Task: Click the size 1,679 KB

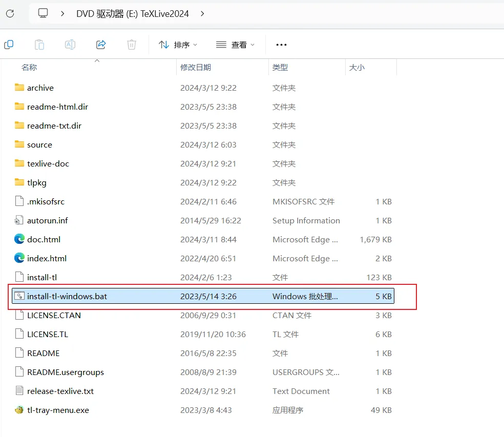Action: pyautogui.click(x=375, y=240)
